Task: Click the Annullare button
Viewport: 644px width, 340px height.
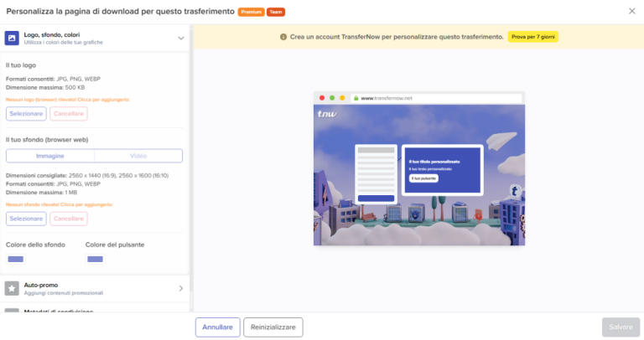Action: pyautogui.click(x=218, y=327)
